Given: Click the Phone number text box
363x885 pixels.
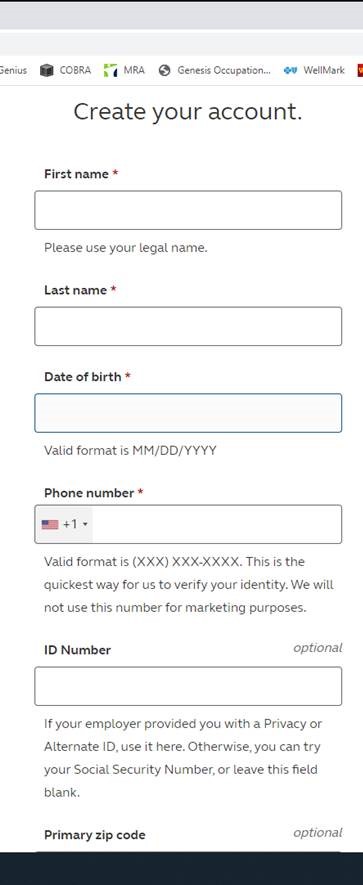Looking at the screenshot, I should (x=217, y=524).
